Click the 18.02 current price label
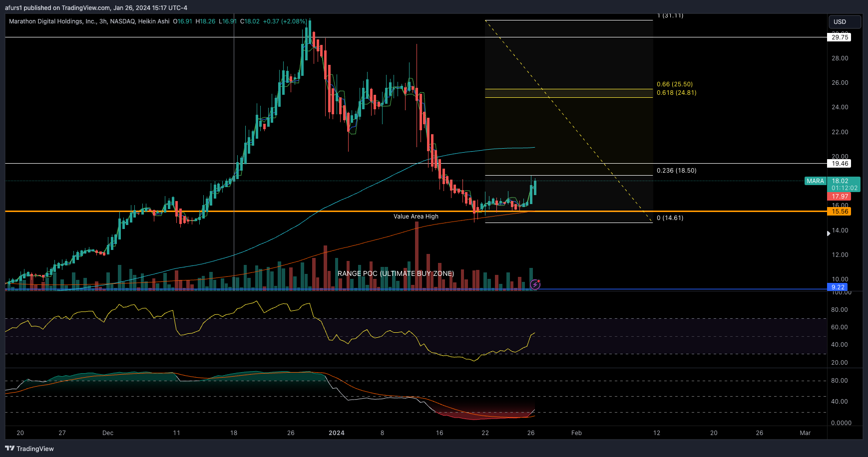This screenshot has height=457, width=868. coord(840,181)
